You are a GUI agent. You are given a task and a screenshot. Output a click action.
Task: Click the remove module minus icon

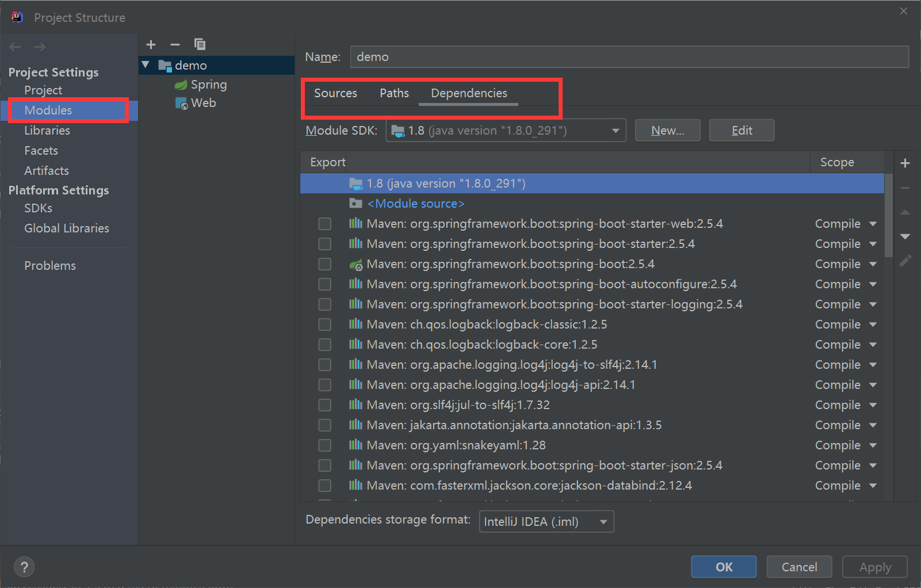point(175,44)
